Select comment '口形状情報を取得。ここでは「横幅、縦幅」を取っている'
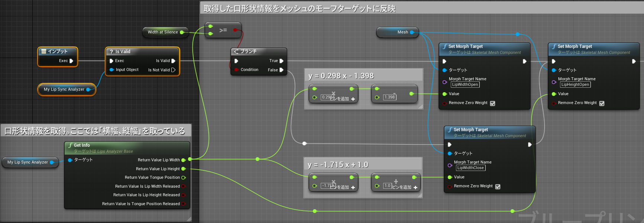 tap(96, 130)
